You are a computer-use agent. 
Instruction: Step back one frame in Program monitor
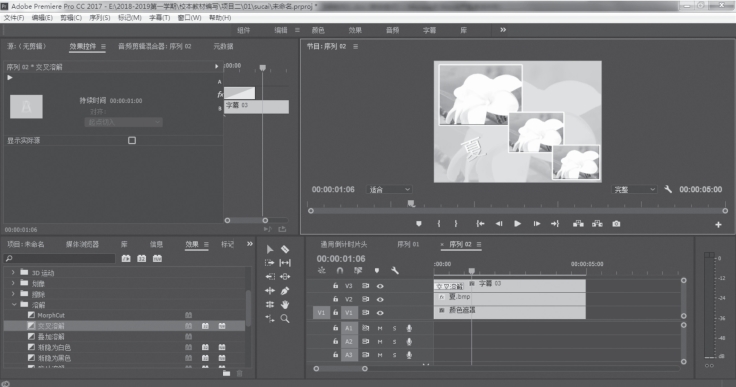click(x=498, y=224)
